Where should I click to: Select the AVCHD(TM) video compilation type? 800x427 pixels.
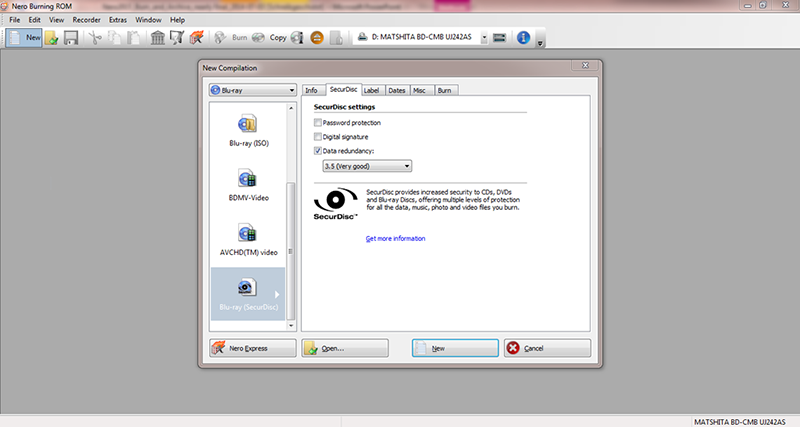[248, 240]
